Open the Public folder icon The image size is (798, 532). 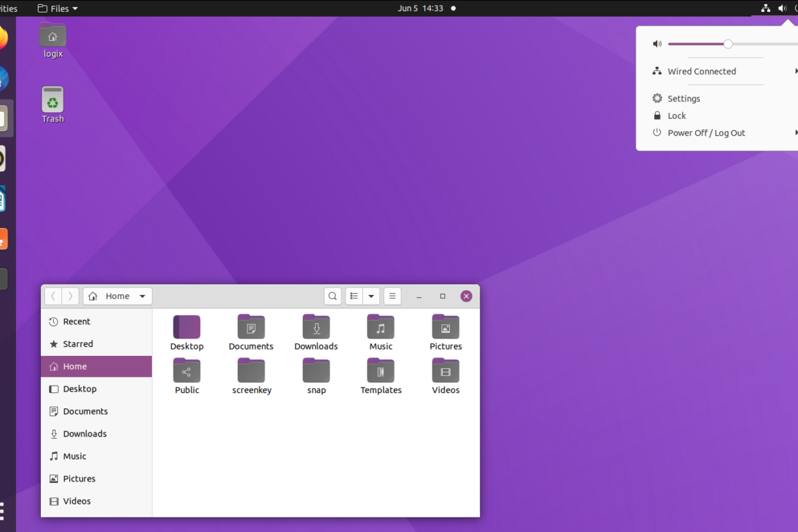[187, 372]
